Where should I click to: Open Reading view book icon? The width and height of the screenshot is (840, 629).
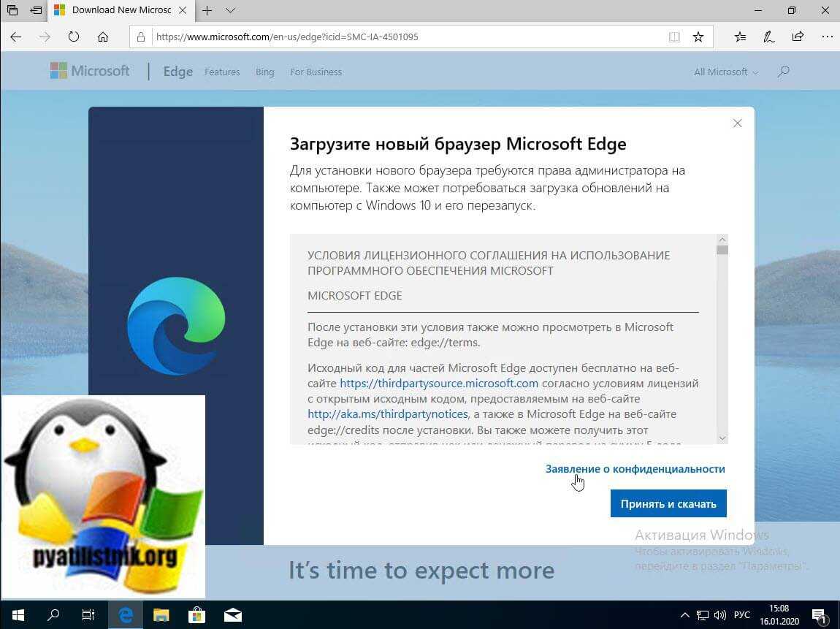click(x=674, y=37)
